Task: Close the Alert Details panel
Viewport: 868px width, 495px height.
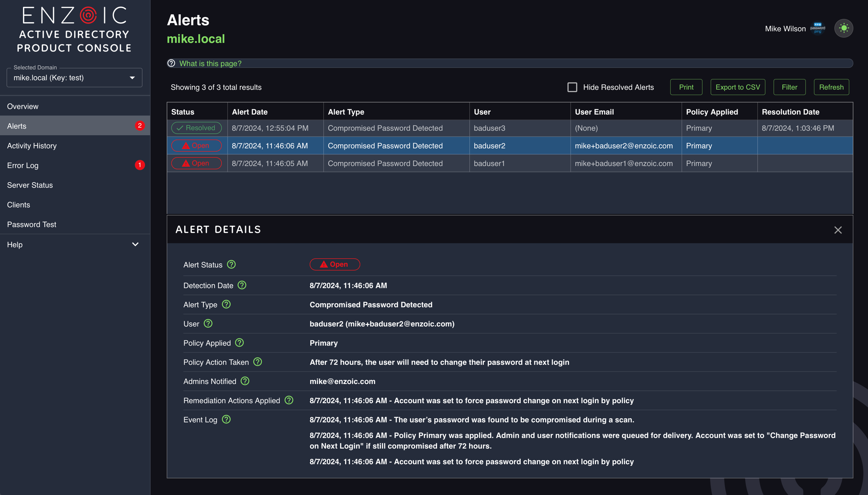Action: (x=838, y=230)
